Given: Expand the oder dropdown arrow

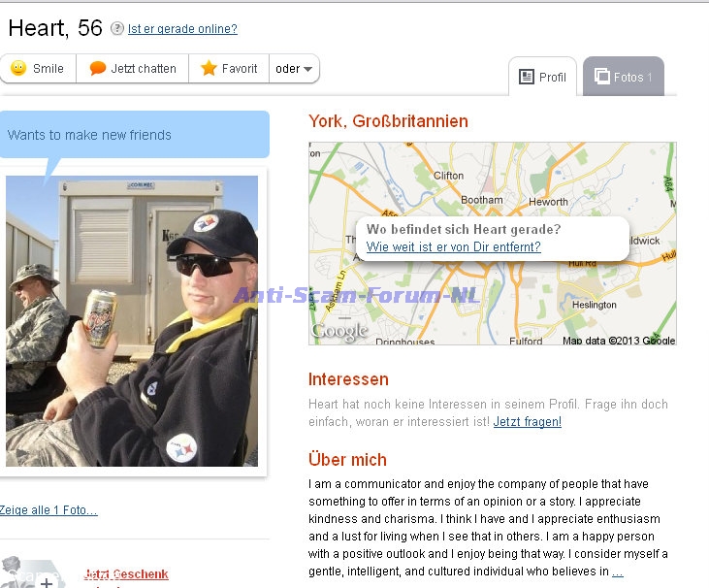Looking at the screenshot, I should pyautogui.click(x=307, y=69).
